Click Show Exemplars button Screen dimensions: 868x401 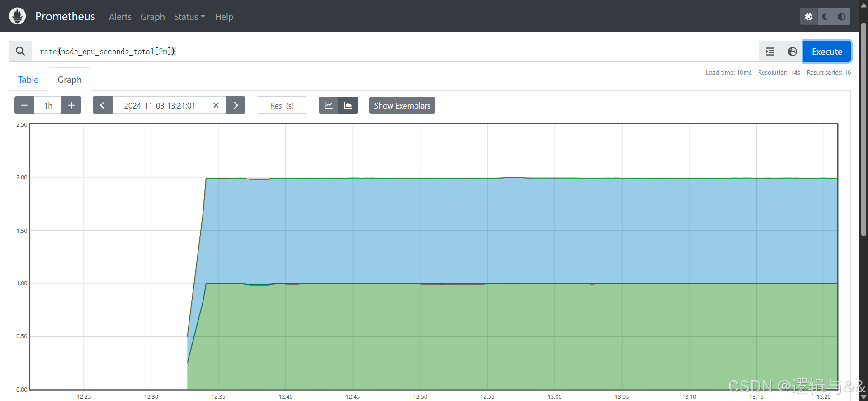point(402,105)
